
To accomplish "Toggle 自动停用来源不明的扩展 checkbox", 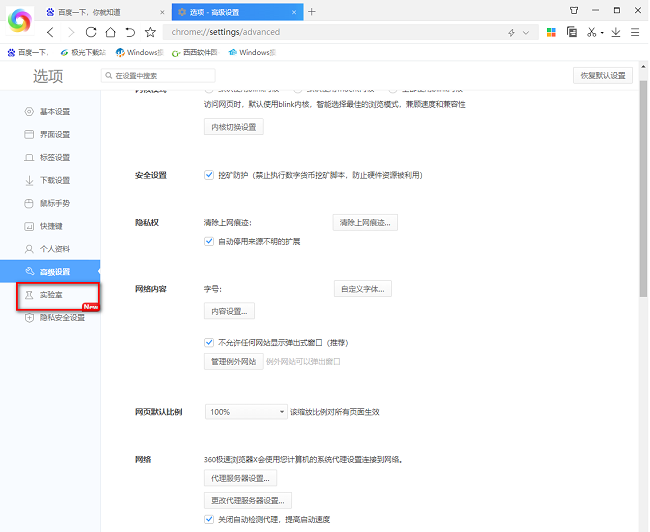I will click(209, 241).
